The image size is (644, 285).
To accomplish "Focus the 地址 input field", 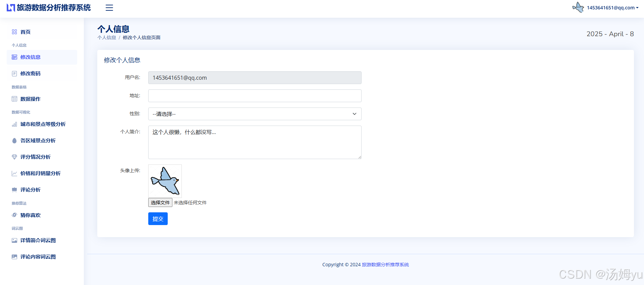I will click(255, 96).
